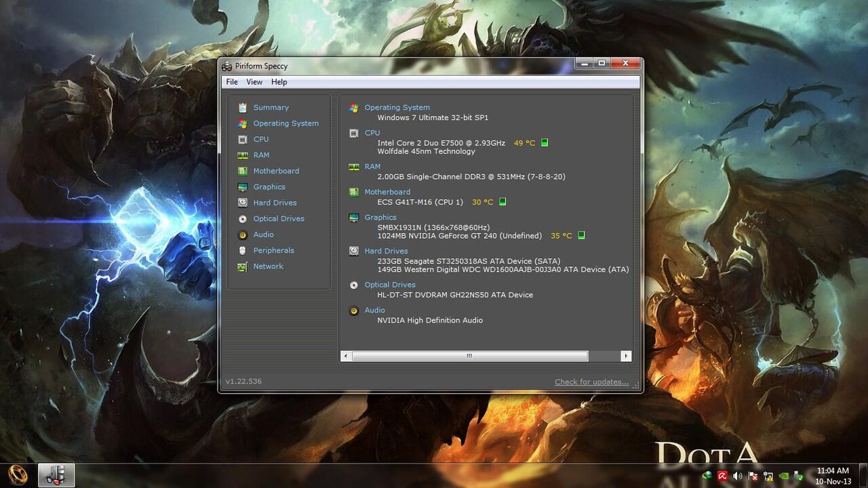Click the 2.00GB Single-Channel DDR3 line

coord(471,177)
